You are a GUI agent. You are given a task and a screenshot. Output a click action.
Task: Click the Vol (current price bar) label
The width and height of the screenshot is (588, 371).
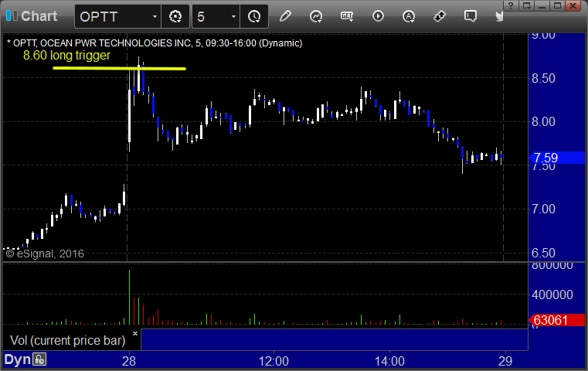coord(68,340)
